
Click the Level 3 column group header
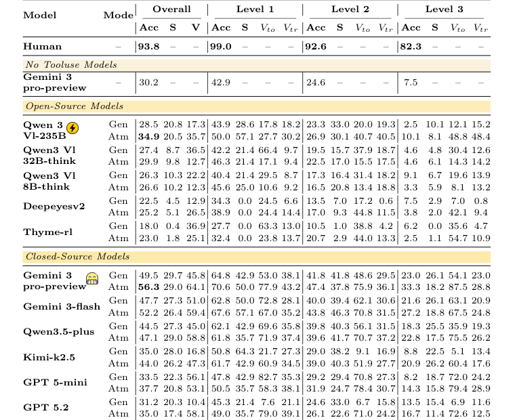(x=445, y=9)
